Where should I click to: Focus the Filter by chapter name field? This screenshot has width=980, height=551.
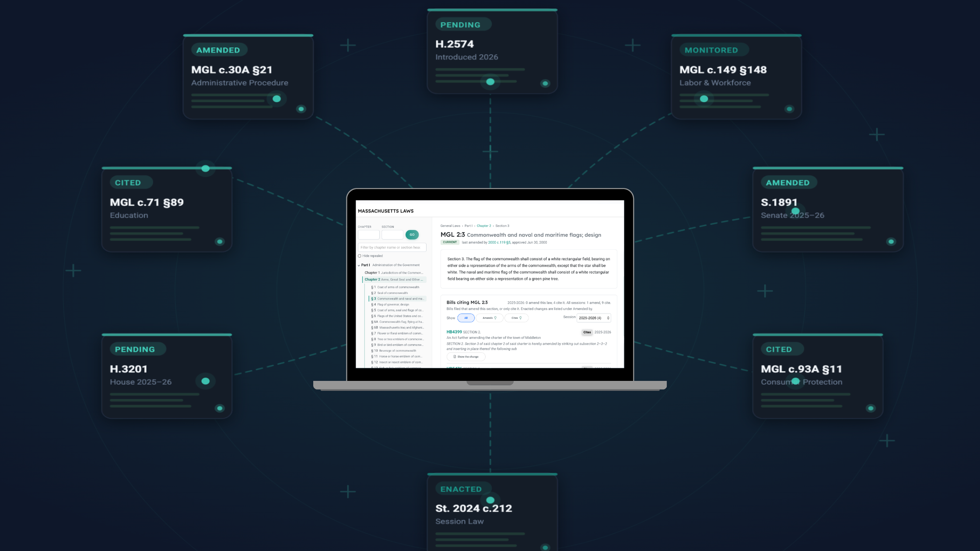[x=392, y=248]
